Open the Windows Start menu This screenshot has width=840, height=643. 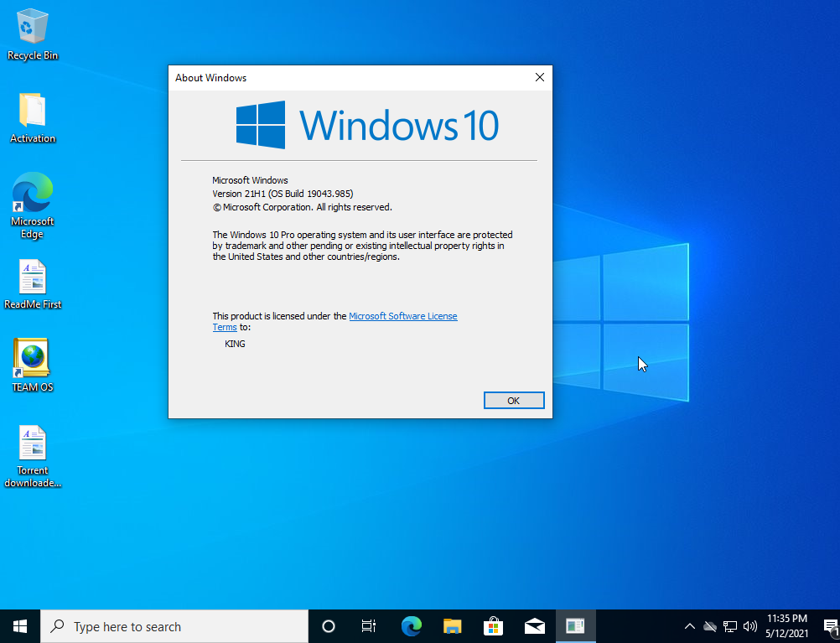[x=20, y=626]
